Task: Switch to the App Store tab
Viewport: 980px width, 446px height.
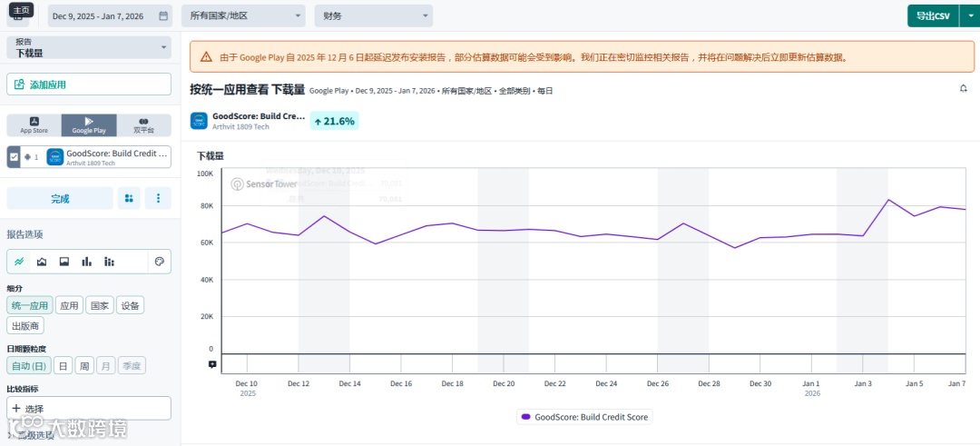Action: point(34,125)
